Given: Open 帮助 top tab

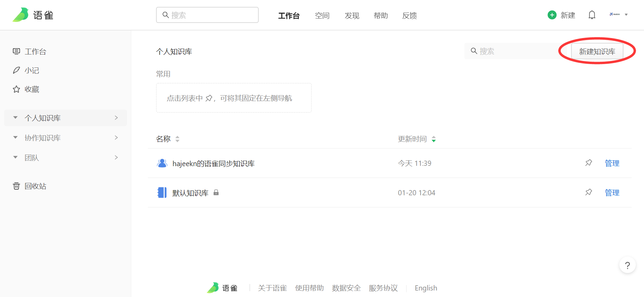Looking at the screenshot, I should coord(381,15).
